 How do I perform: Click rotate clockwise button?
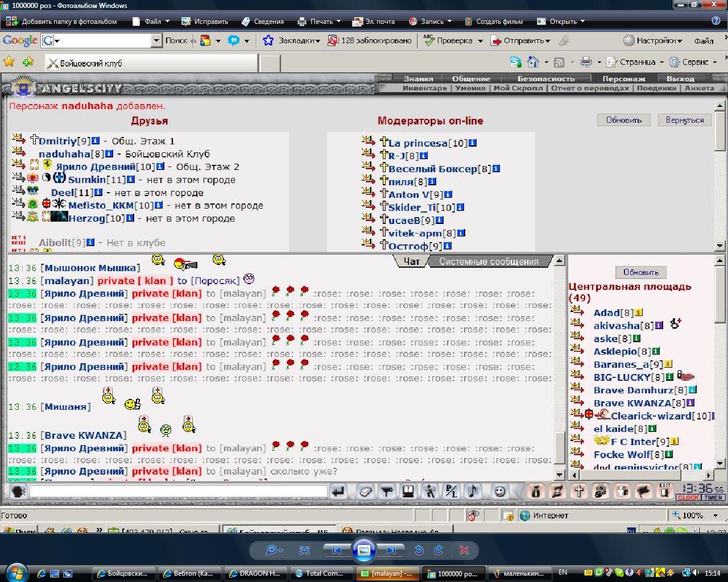439,550
